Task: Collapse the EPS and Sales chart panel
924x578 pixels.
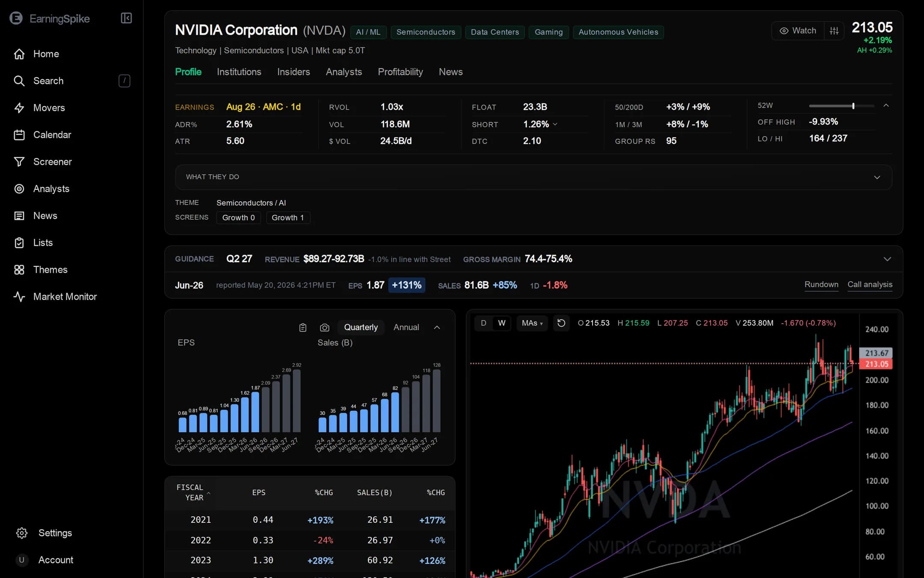Action: click(x=437, y=328)
